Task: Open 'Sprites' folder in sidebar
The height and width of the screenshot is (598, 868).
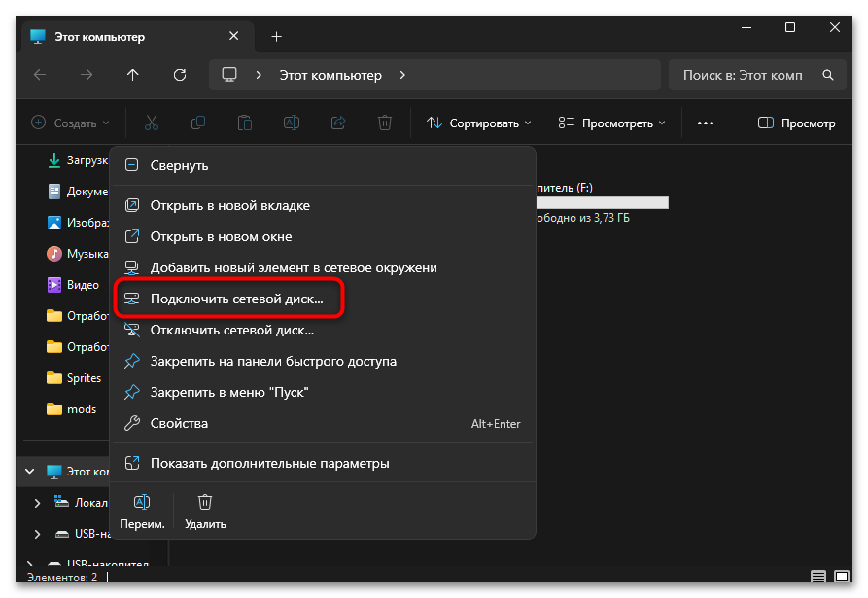Action: coord(74,378)
